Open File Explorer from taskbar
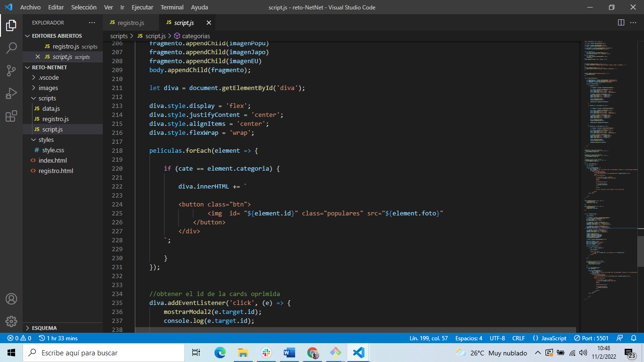 243,353
